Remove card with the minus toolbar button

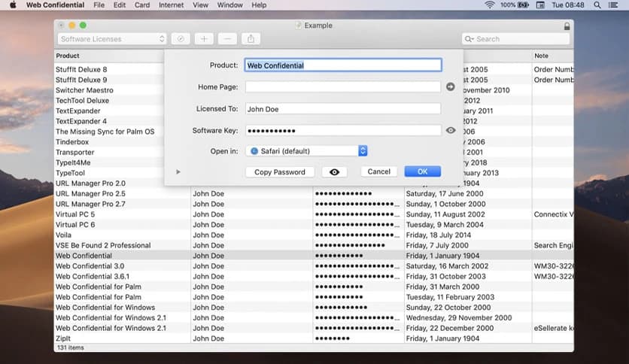pos(227,39)
